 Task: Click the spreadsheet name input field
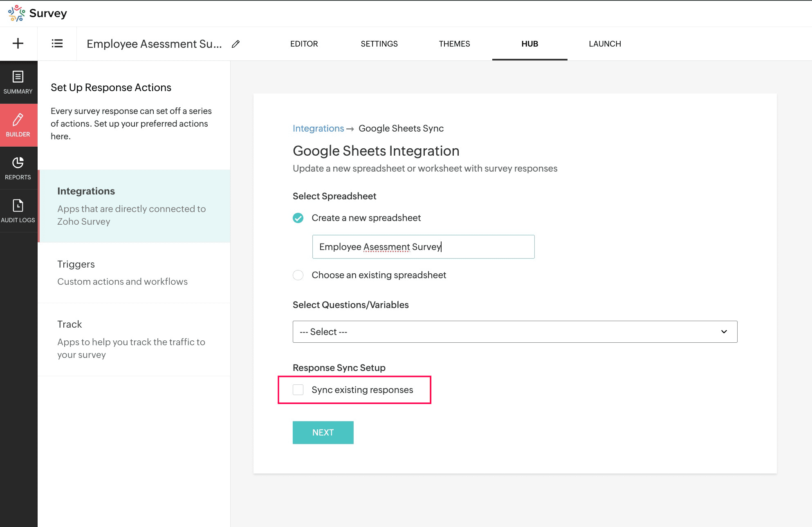(x=423, y=247)
